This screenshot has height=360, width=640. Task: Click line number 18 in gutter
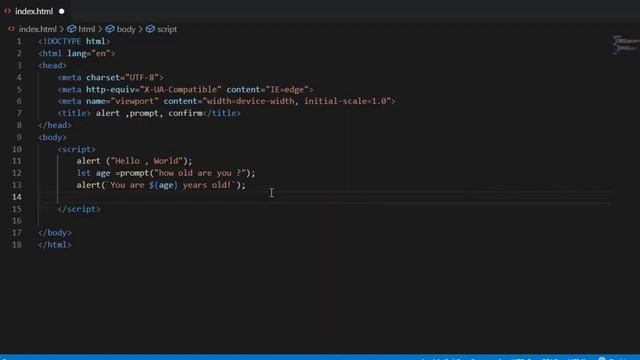click(x=17, y=244)
